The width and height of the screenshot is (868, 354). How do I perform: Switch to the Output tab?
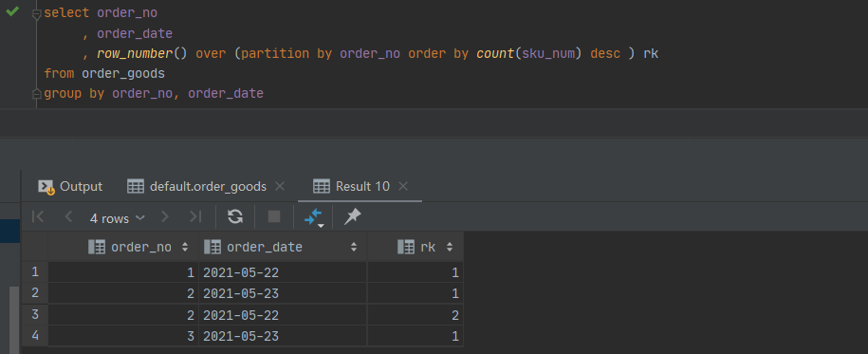pyautogui.click(x=70, y=187)
